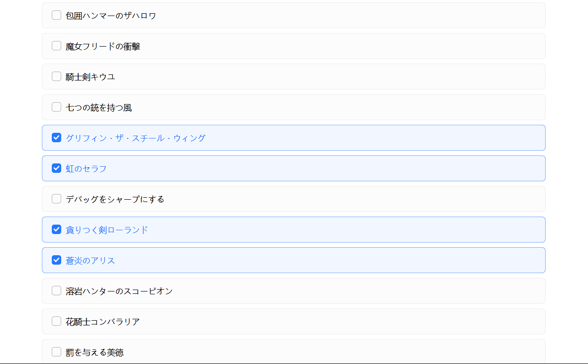Click the 魔女フリードの衝撃 label text
Screen dimensions: 588x364
103,46
